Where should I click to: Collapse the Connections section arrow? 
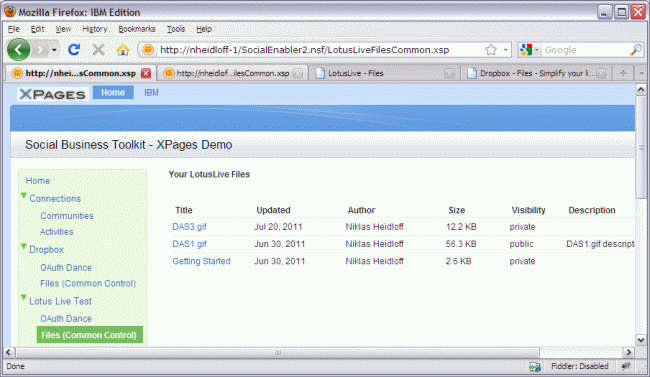(x=24, y=195)
